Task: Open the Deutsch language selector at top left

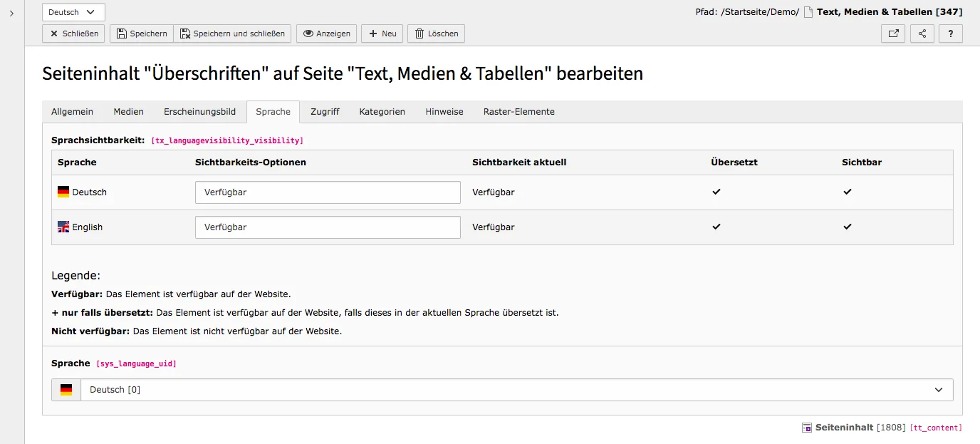Action: click(x=73, y=11)
